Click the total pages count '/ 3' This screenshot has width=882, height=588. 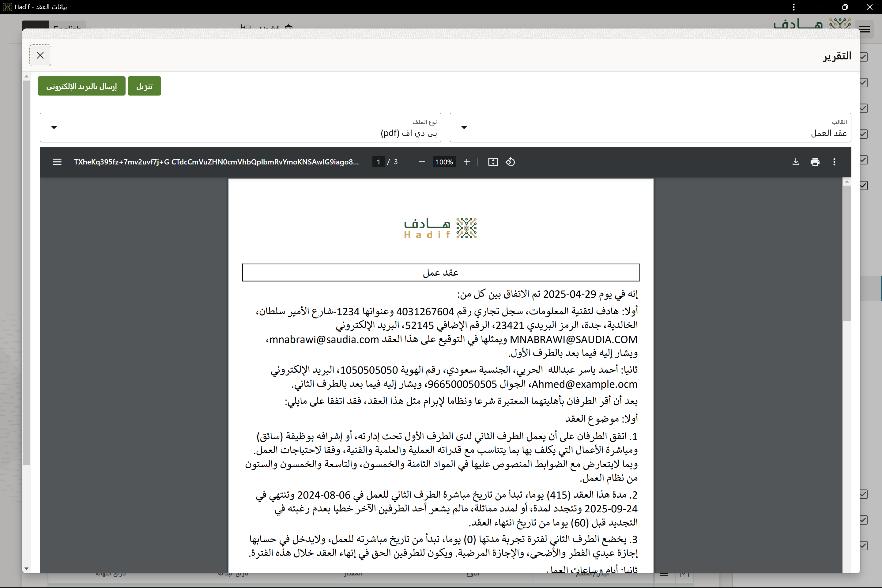click(393, 162)
